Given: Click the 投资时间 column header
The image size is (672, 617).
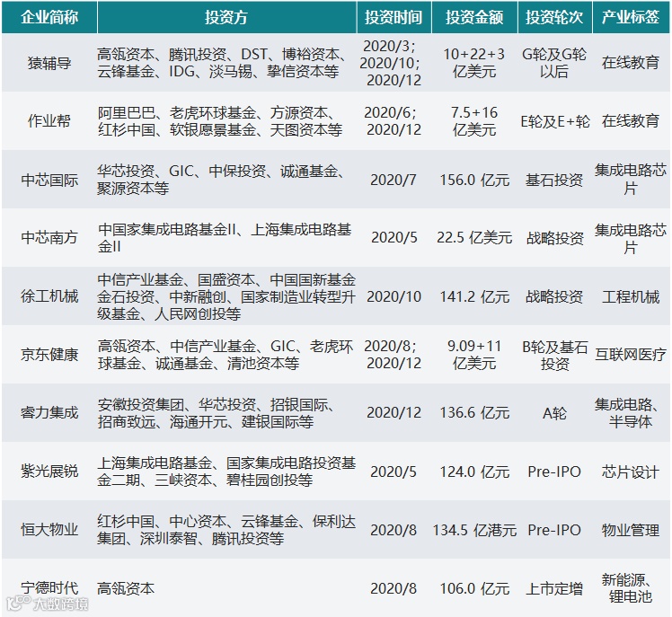Looking at the screenshot, I should point(393,17).
